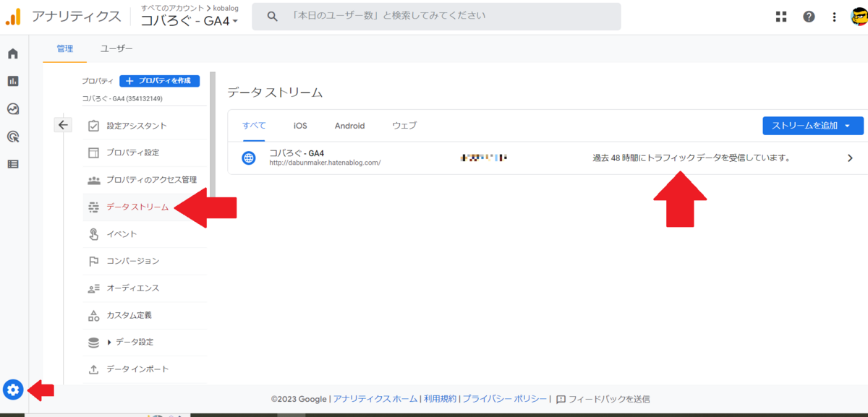
Task: Click the プロパティを作成 button
Action: click(159, 81)
